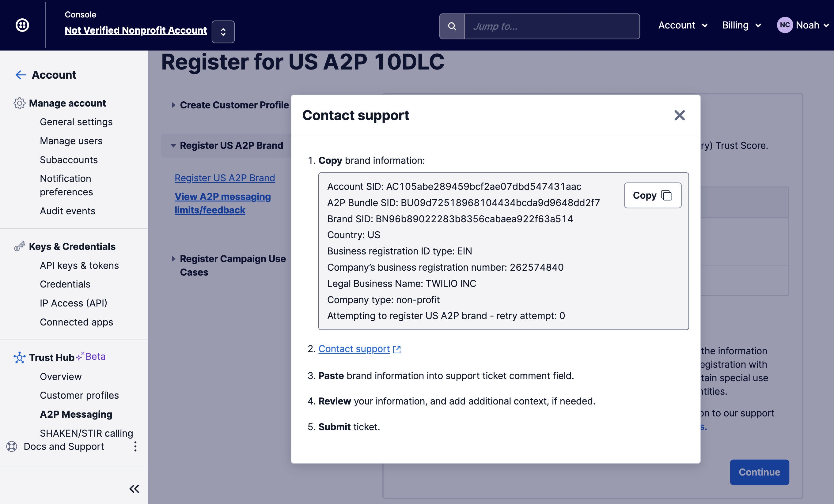This screenshot has height=504, width=834.
Task: Collapse the sidebar with double-chevron icon
Action: [x=135, y=489]
